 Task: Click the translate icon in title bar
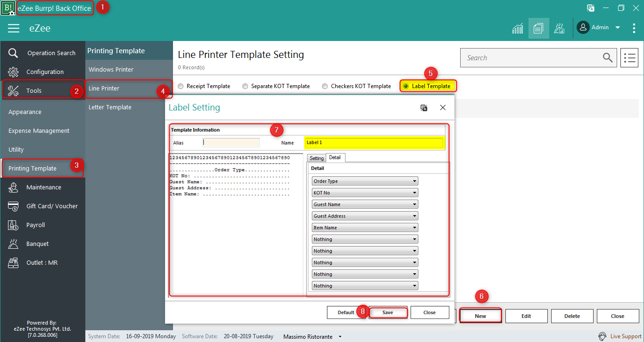pos(590,8)
